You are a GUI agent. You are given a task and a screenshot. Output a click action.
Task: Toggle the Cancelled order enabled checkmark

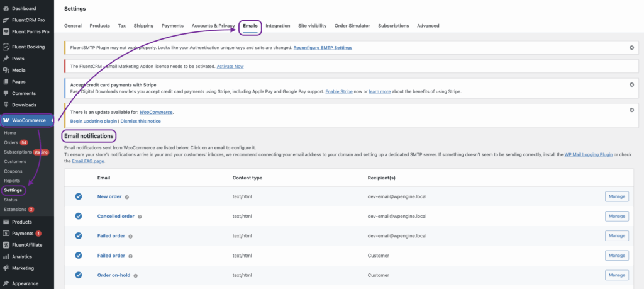79,216
